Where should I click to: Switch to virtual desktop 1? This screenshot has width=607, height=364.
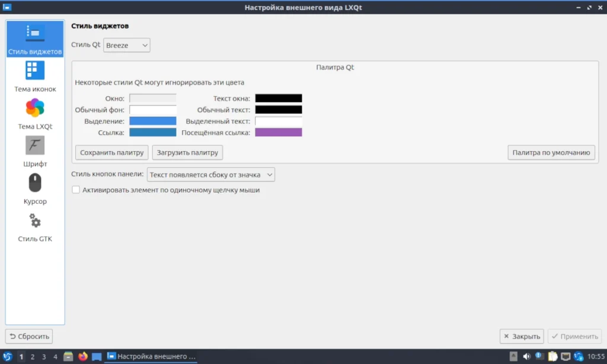21,357
